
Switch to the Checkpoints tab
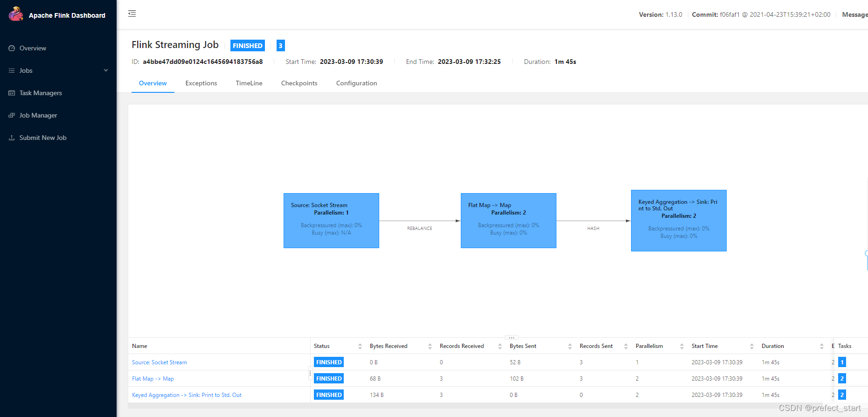299,83
